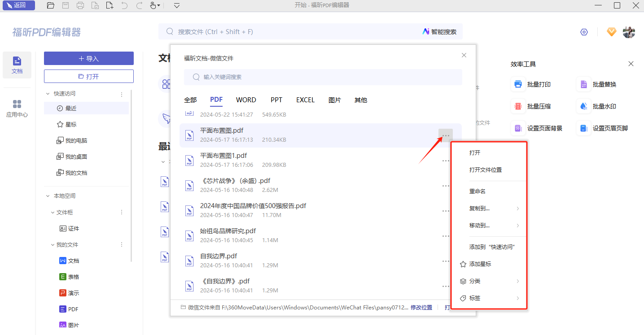Open the App Center (应用中心) in the sidebar
644x335 pixels.
[x=17, y=109]
